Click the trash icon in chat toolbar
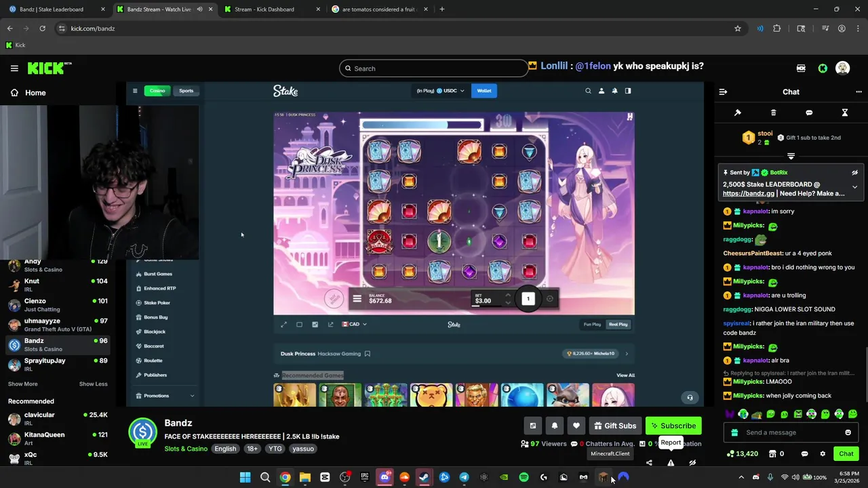The height and width of the screenshot is (488, 868). coord(773,113)
